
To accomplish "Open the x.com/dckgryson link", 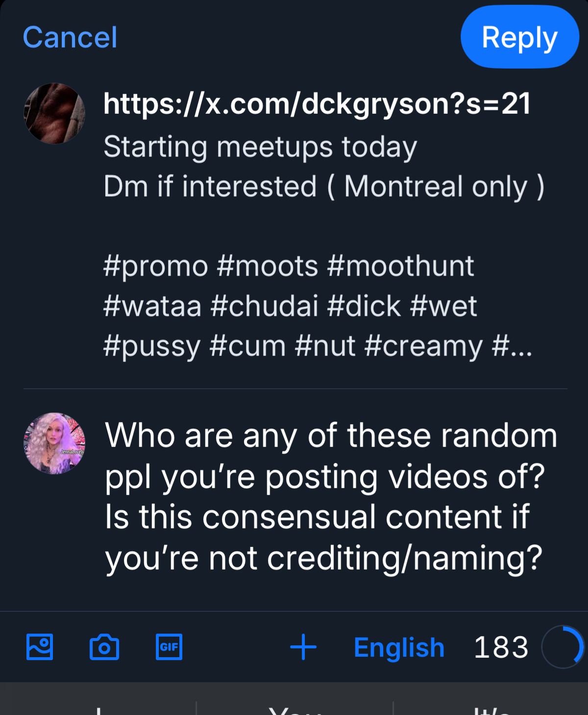I will pos(317,104).
